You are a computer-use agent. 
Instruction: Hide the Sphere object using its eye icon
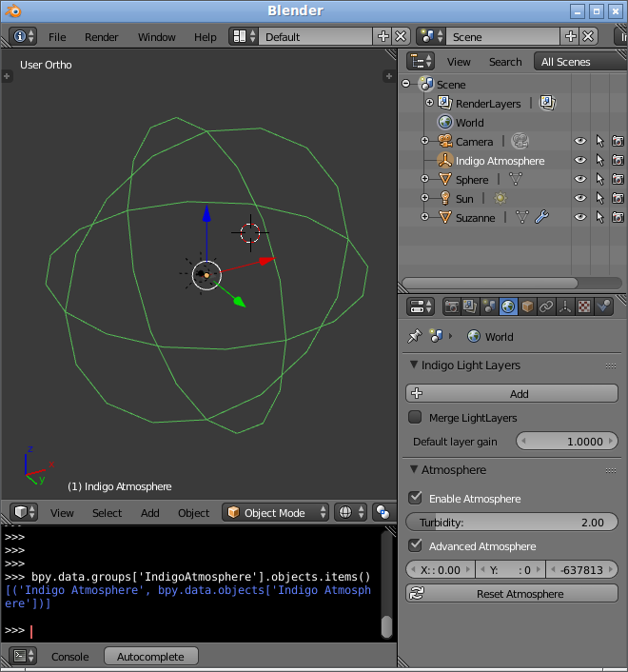point(579,180)
